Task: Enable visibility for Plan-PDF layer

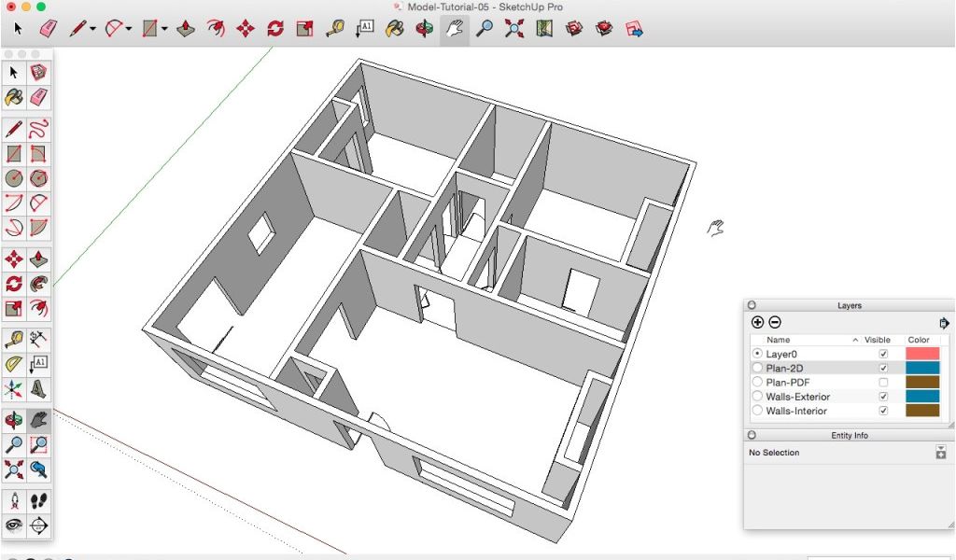Action: (x=883, y=383)
